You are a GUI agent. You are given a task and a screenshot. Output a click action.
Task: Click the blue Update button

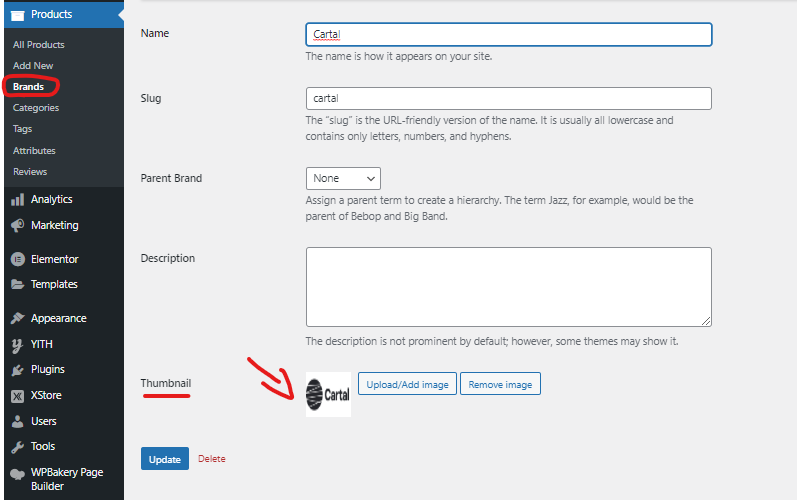pos(165,459)
